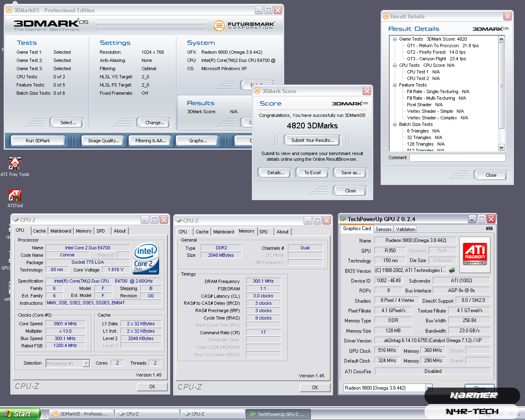Open About tab in CPU-Z Memory window

(283, 232)
